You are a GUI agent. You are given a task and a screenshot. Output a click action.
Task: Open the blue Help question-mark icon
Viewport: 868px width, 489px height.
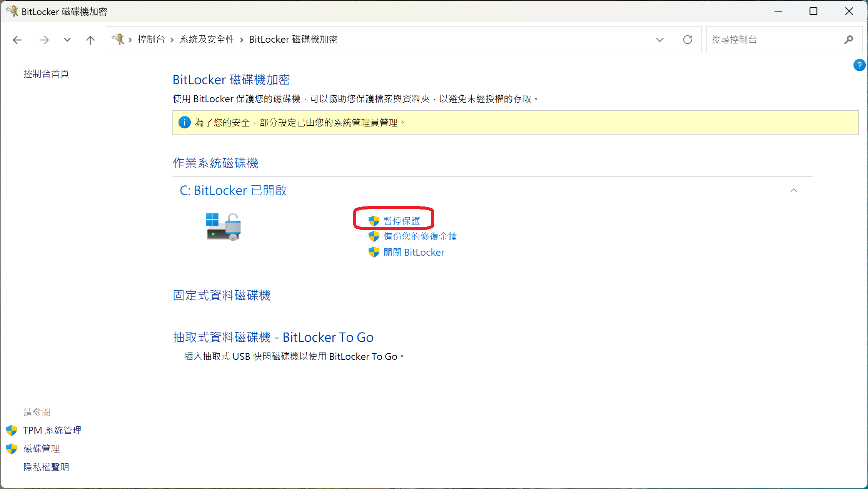click(x=859, y=65)
